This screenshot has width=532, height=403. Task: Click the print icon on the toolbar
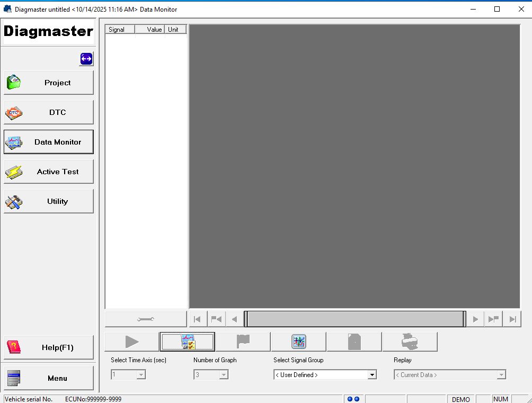(x=409, y=342)
